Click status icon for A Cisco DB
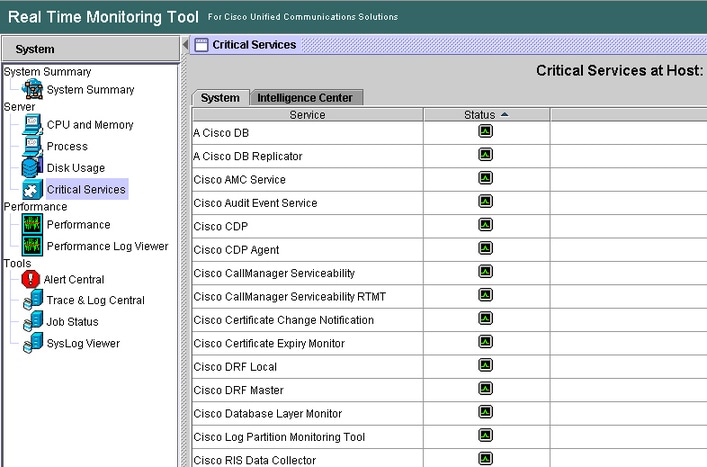Viewport: 707px width, 467px height. tap(486, 131)
